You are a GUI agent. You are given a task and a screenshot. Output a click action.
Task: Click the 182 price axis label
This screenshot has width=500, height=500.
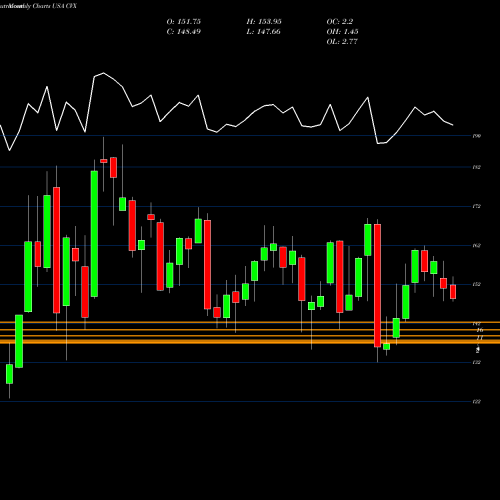tap(477, 167)
